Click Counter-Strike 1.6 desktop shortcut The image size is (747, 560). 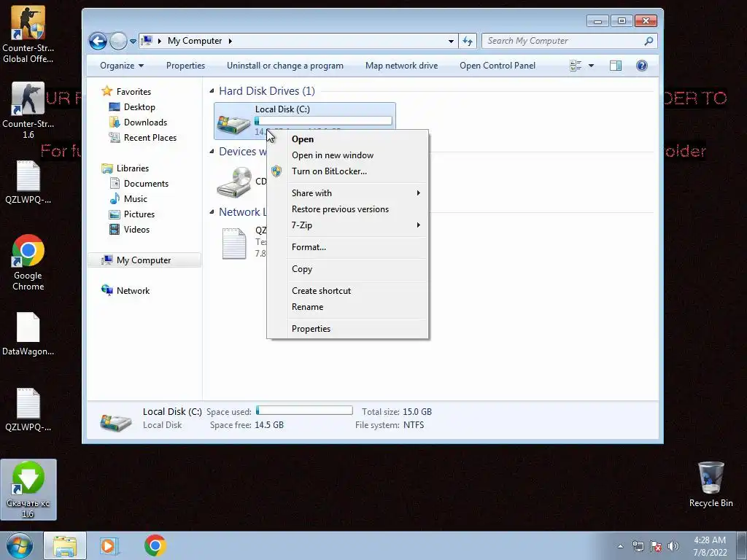(28, 111)
